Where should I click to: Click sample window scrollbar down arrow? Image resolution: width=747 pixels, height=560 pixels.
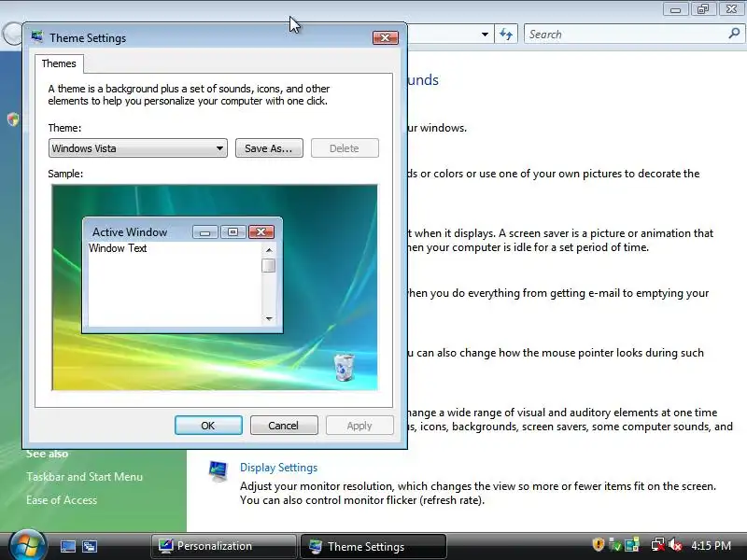click(x=269, y=318)
